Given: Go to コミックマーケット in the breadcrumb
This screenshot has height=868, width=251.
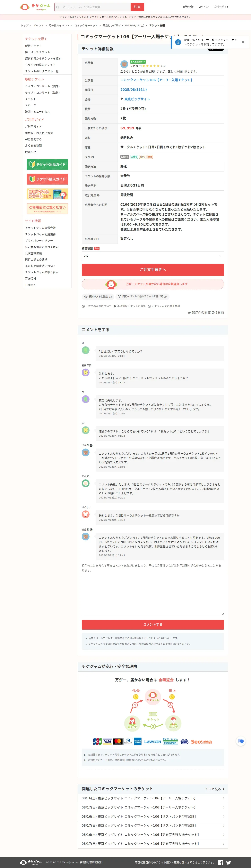Looking at the screenshot, I should click(x=86, y=26).
